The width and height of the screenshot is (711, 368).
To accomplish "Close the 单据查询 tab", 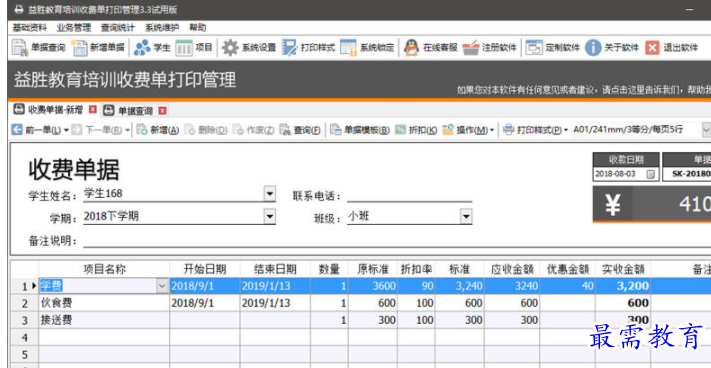I will 162,110.
